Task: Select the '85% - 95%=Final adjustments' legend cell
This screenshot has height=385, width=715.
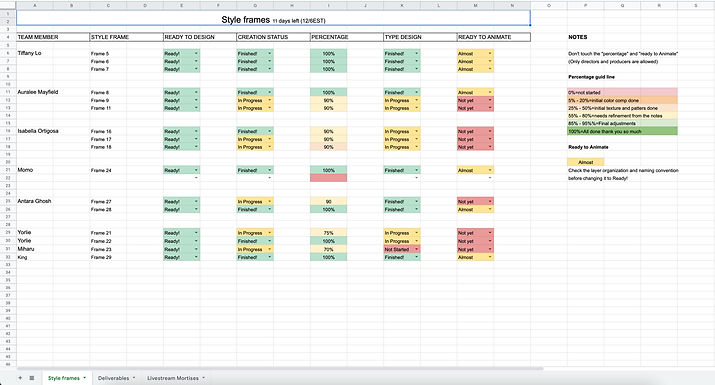Action: click(622, 123)
